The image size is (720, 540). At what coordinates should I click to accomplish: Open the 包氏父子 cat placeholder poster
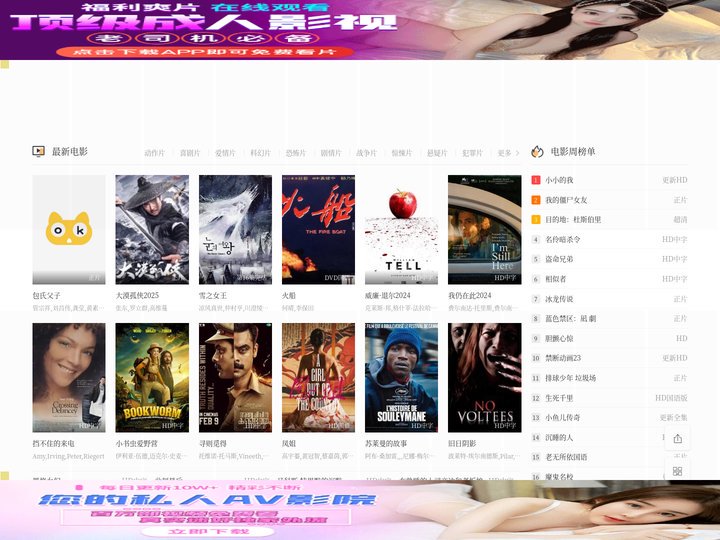pos(69,230)
